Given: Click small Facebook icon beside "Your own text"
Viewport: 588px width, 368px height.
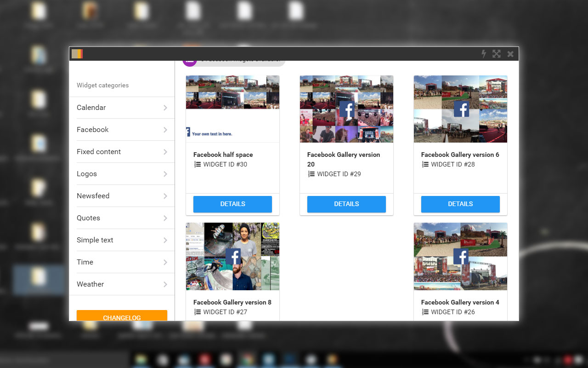Looking at the screenshot, I should [188, 132].
